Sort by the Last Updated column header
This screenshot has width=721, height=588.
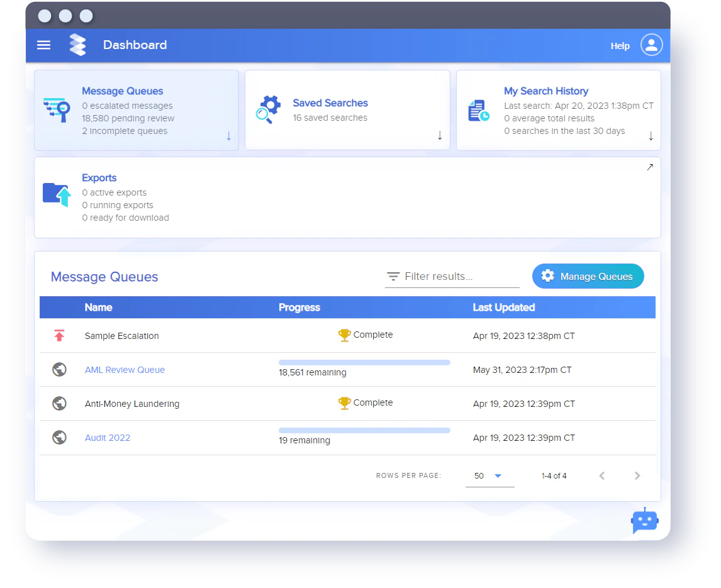coord(504,308)
